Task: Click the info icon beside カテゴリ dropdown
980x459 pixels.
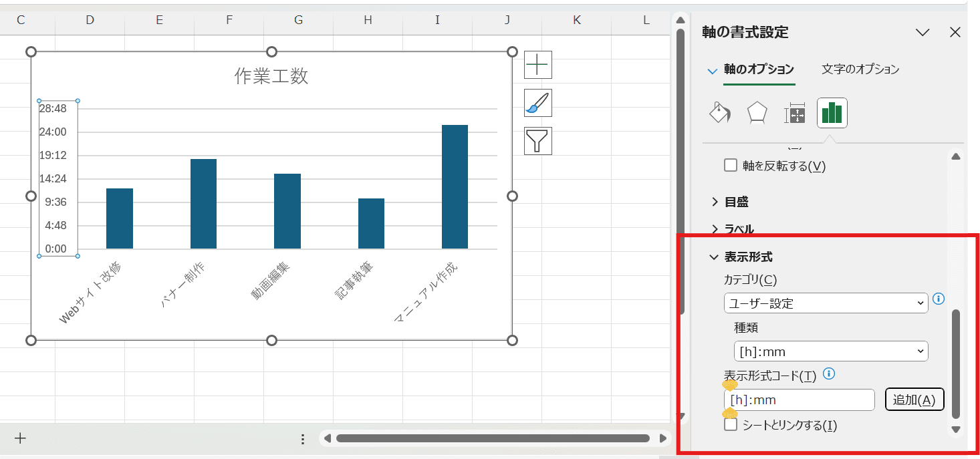Action: coord(939,299)
